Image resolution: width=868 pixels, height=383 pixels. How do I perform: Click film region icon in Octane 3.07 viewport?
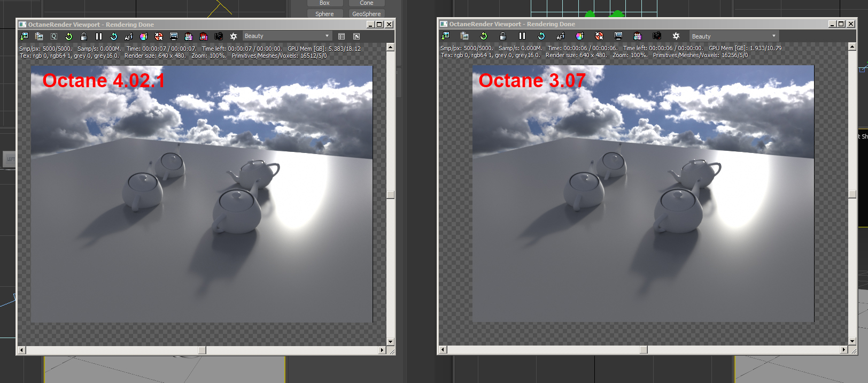click(x=638, y=36)
